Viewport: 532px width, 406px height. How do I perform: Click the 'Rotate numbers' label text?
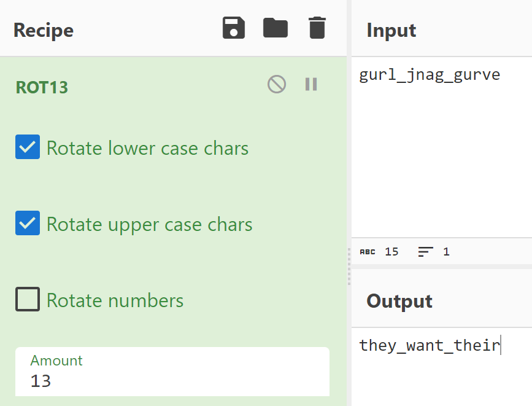pos(115,300)
